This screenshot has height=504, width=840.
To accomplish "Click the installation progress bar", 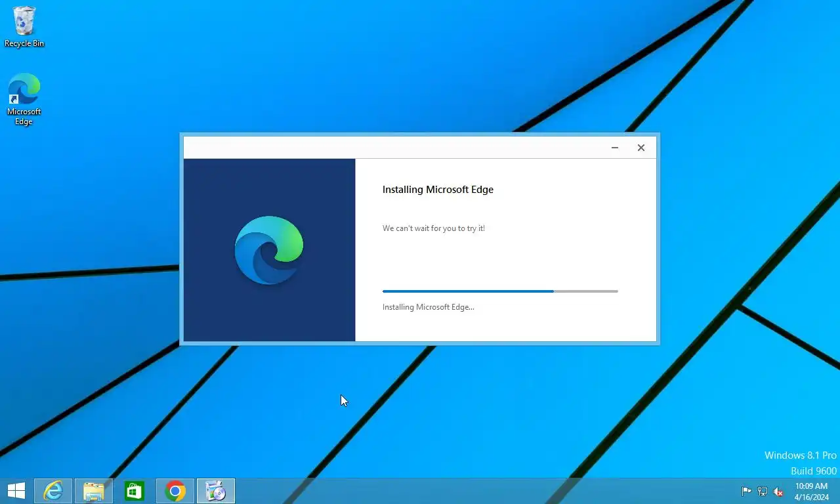I will (500, 291).
